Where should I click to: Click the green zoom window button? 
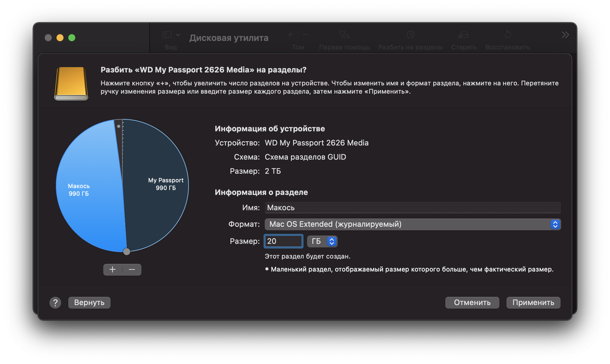(72, 38)
